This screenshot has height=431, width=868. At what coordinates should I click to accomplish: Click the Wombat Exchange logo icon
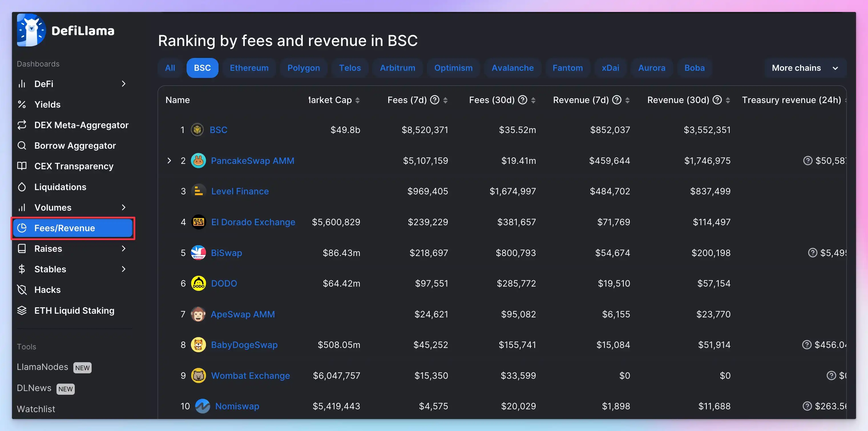(199, 375)
